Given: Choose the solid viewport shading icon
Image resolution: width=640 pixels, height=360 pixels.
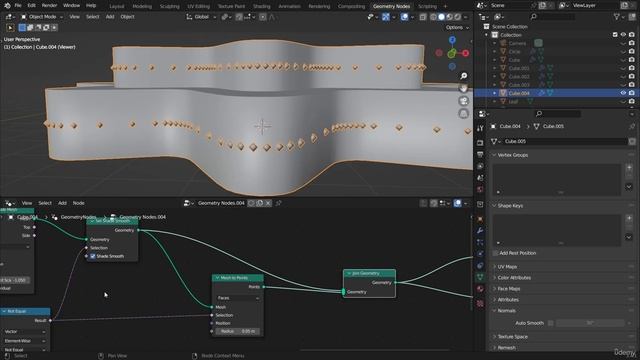Looking at the screenshot, I should 441,17.
